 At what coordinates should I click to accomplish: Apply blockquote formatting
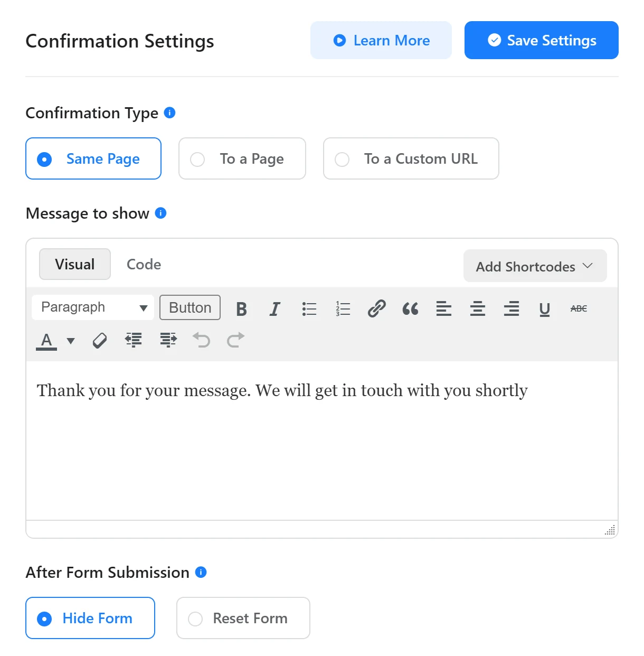[x=410, y=308]
